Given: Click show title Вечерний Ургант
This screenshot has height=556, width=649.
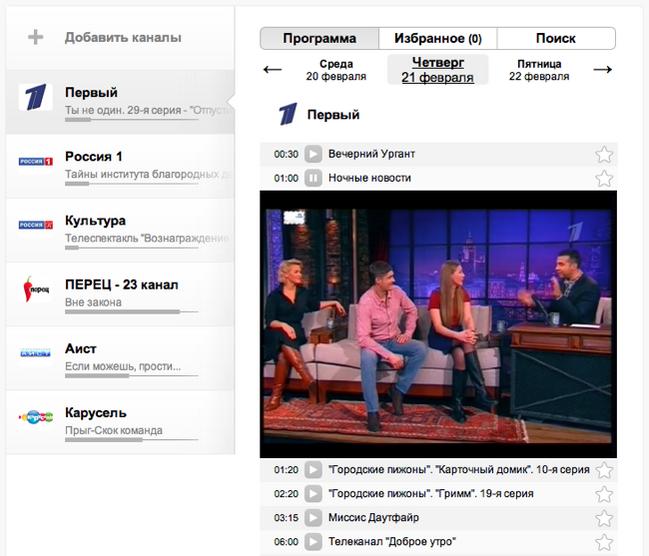Looking at the screenshot, I should point(371,154).
